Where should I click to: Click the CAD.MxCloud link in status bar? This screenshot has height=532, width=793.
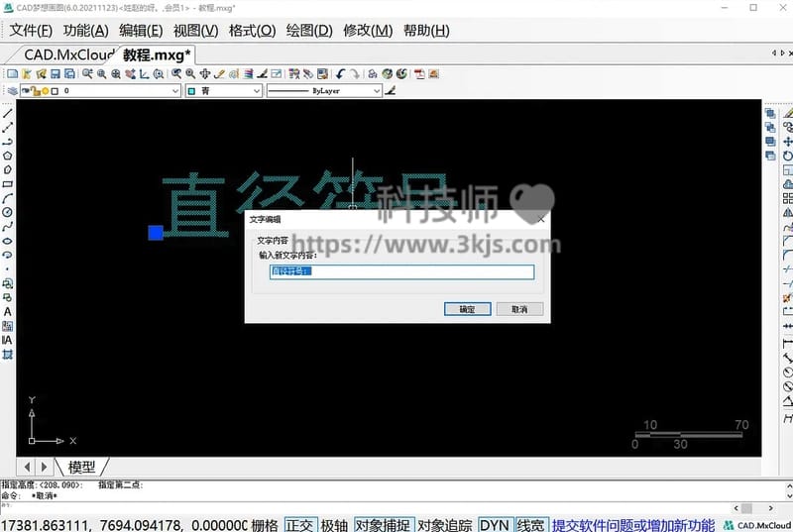tap(757, 525)
